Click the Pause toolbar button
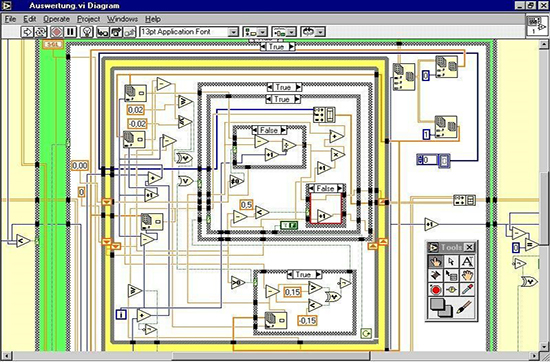The image size is (550, 362). coord(70,32)
